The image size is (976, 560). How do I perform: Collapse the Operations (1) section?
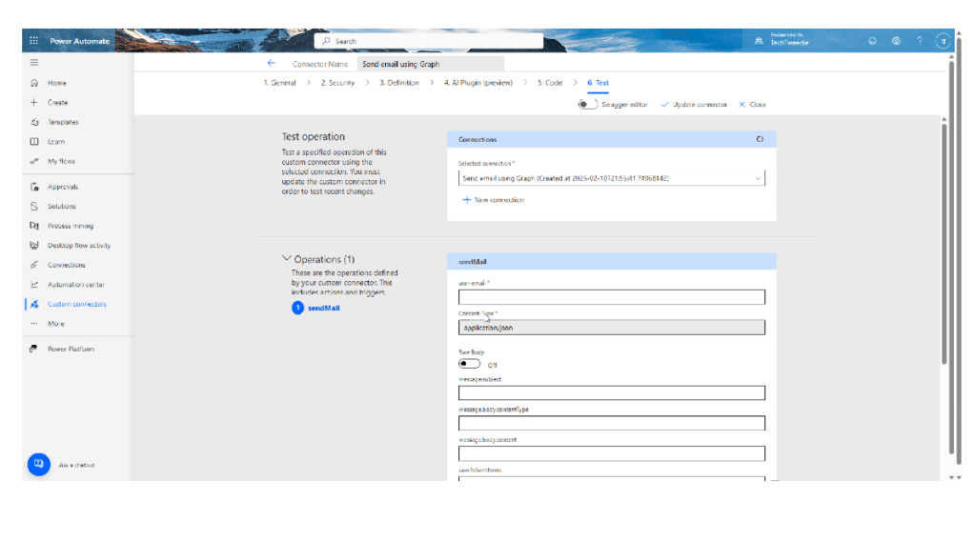click(x=287, y=259)
